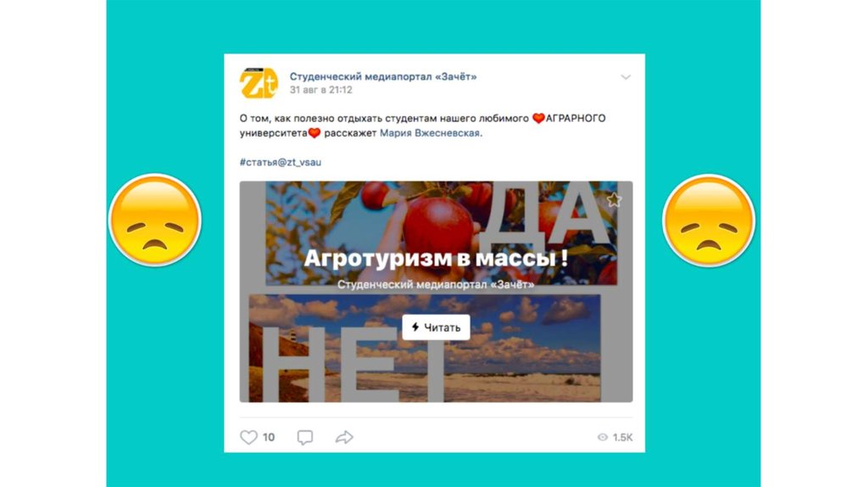Image resolution: width=868 pixels, height=487 pixels.
Task: Click the Читать button
Action: pyautogui.click(x=437, y=327)
